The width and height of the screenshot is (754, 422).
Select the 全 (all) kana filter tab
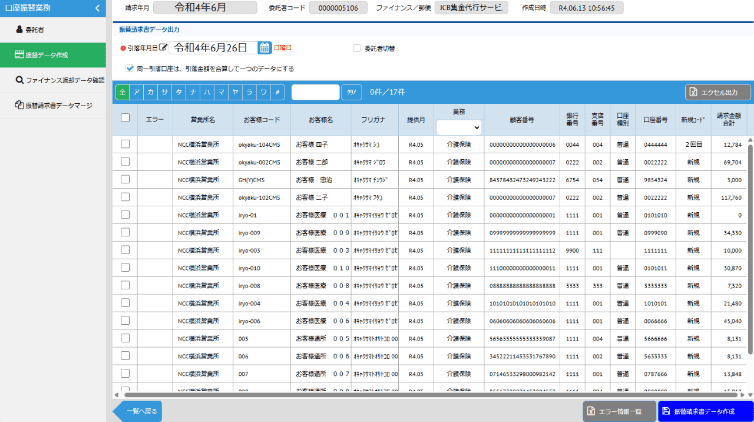point(123,92)
